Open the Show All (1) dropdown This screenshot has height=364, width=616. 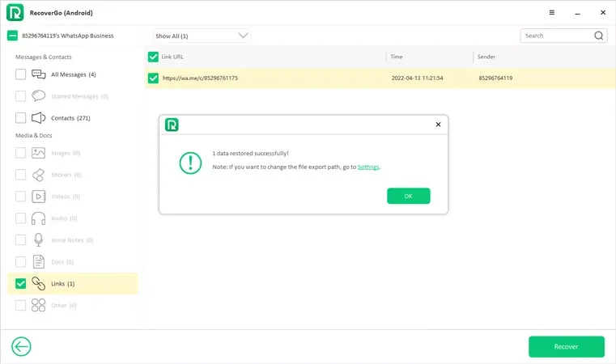pyautogui.click(x=202, y=36)
